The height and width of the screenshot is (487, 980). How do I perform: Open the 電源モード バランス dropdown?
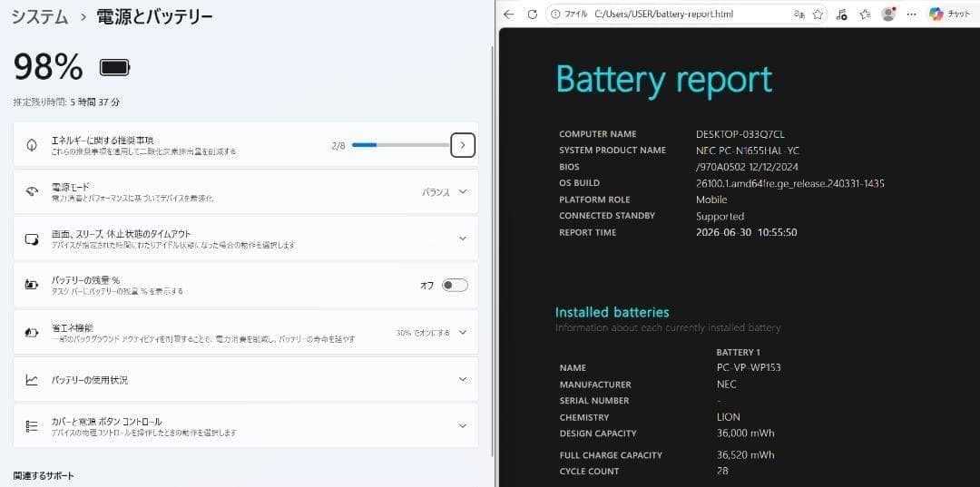445,191
